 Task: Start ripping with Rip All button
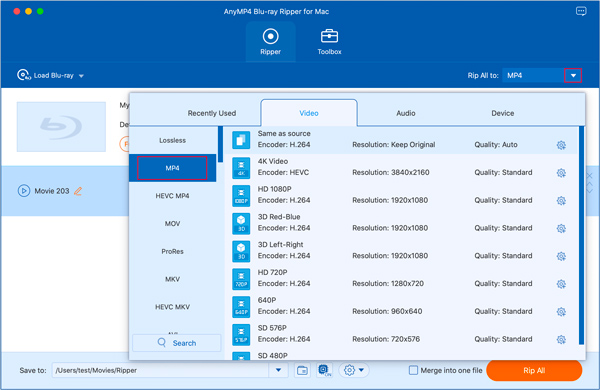534,370
